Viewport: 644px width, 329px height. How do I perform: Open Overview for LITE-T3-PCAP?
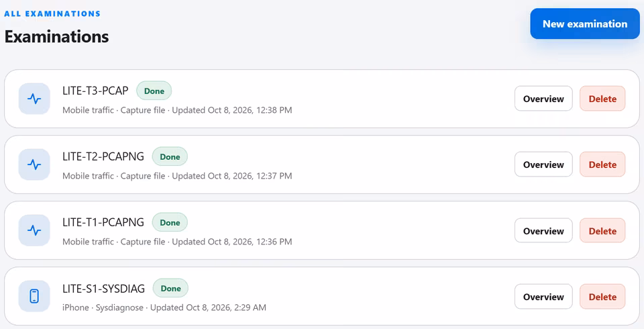coord(543,99)
